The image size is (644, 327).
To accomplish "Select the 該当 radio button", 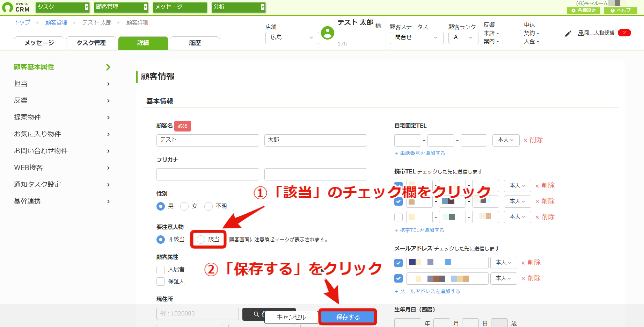I will tap(201, 240).
